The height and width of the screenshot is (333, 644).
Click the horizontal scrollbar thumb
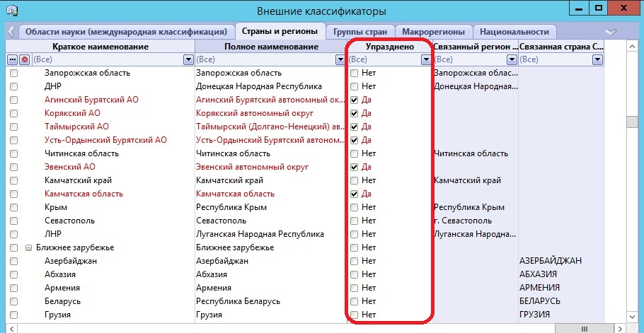584,329
